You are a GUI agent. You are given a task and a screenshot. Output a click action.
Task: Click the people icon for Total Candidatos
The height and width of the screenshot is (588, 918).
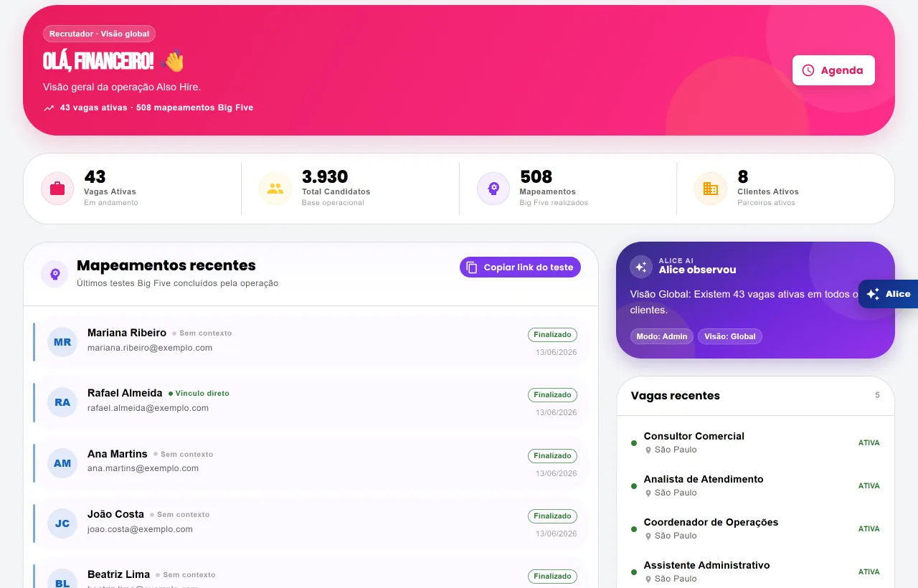tap(275, 189)
